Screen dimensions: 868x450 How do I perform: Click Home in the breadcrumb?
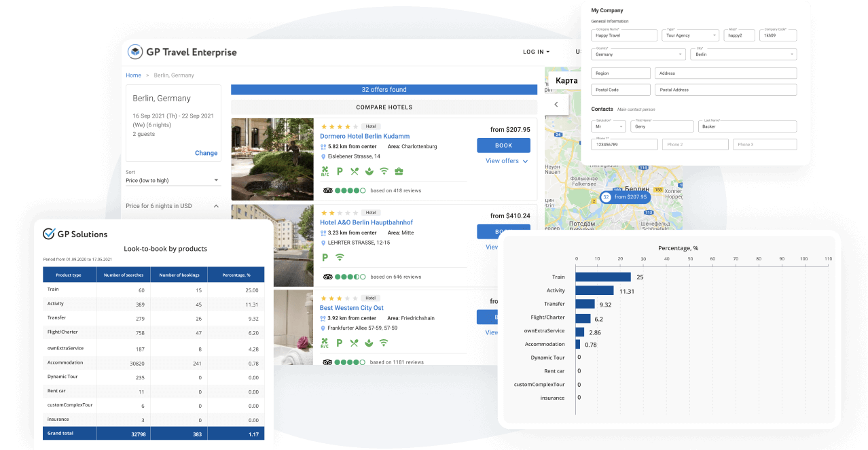[133, 75]
